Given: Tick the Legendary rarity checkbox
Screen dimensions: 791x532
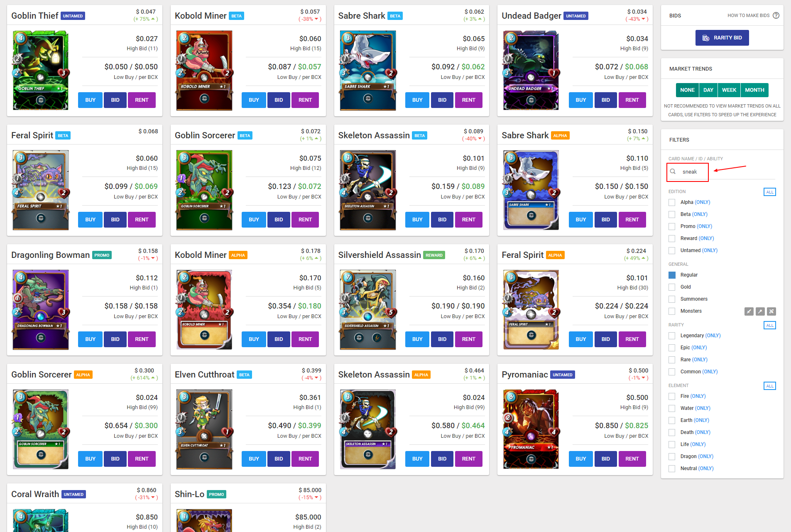Looking at the screenshot, I should pyautogui.click(x=672, y=336).
